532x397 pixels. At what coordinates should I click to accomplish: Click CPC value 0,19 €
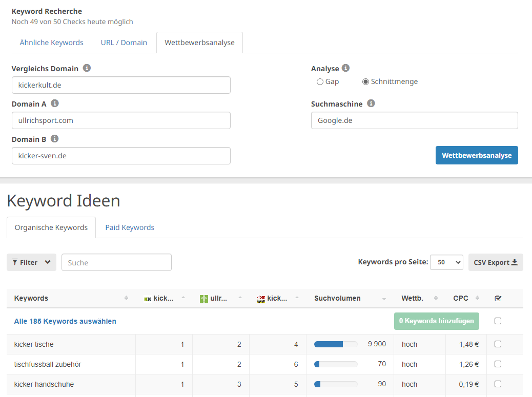[x=469, y=385]
